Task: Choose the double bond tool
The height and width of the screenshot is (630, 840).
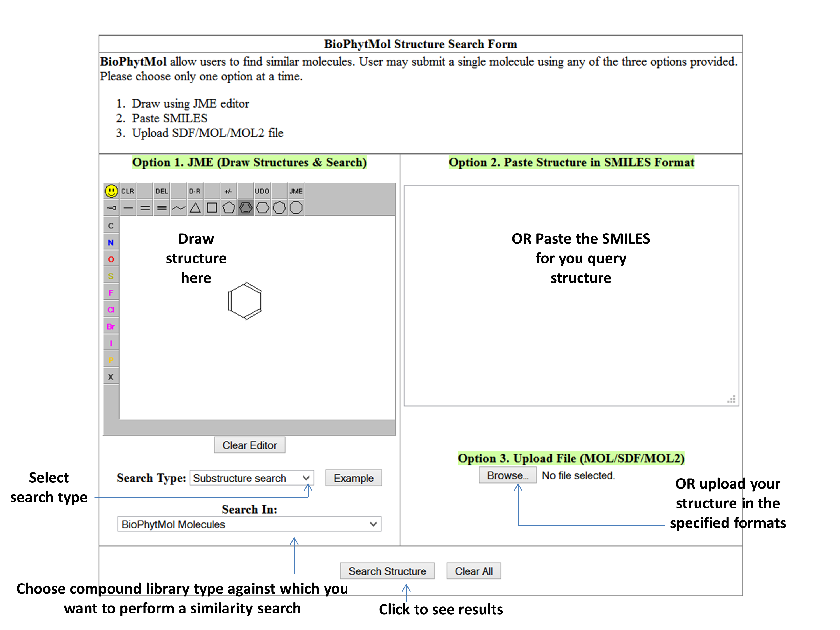Action: 145,208
